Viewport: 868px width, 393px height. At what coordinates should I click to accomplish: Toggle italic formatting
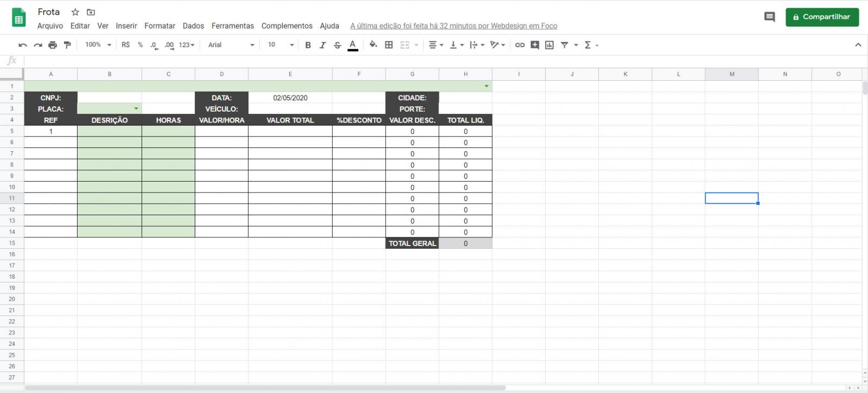(323, 45)
